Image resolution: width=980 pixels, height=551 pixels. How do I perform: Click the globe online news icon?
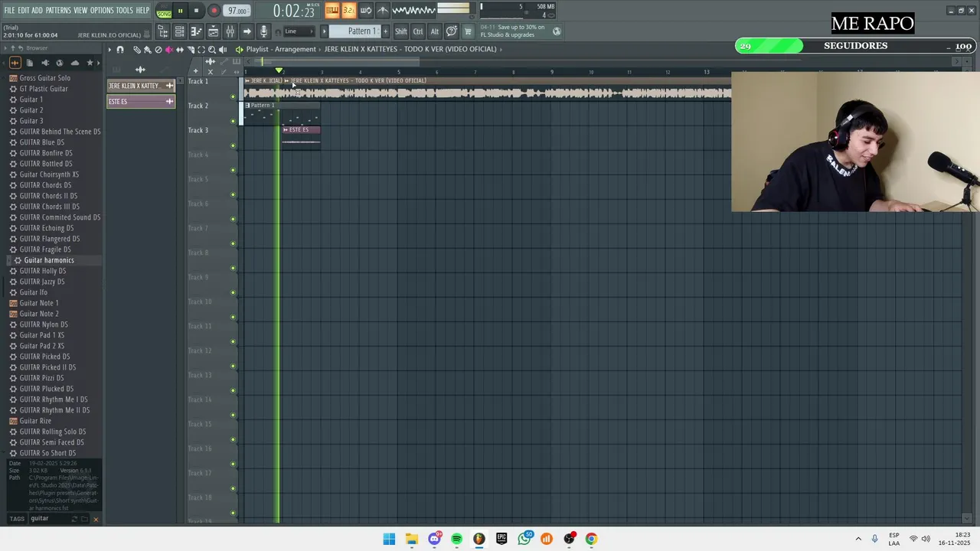click(557, 31)
